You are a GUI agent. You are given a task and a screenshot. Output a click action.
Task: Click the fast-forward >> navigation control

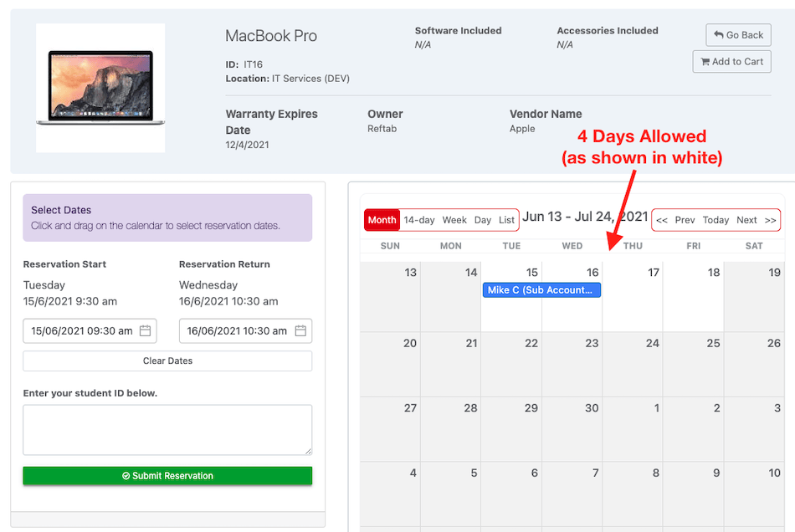[x=768, y=220]
